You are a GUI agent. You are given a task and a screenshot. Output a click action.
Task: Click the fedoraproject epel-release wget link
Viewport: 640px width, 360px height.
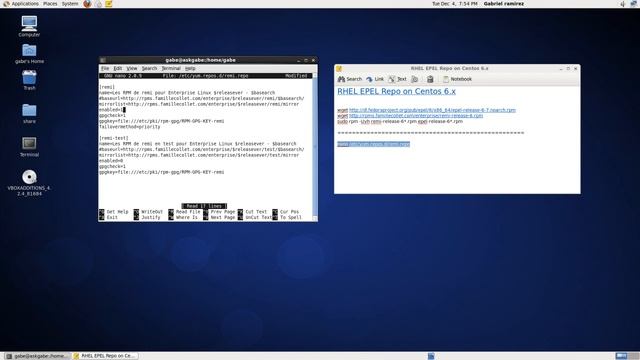[x=432, y=110]
